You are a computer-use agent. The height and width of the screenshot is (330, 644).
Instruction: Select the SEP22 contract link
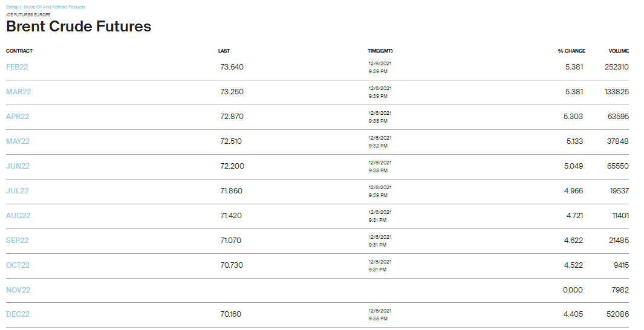pyautogui.click(x=18, y=241)
